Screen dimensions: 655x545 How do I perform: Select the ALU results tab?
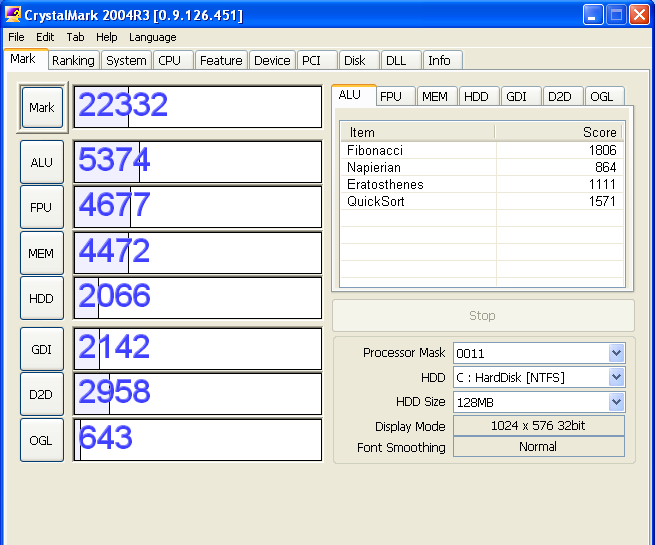point(354,95)
